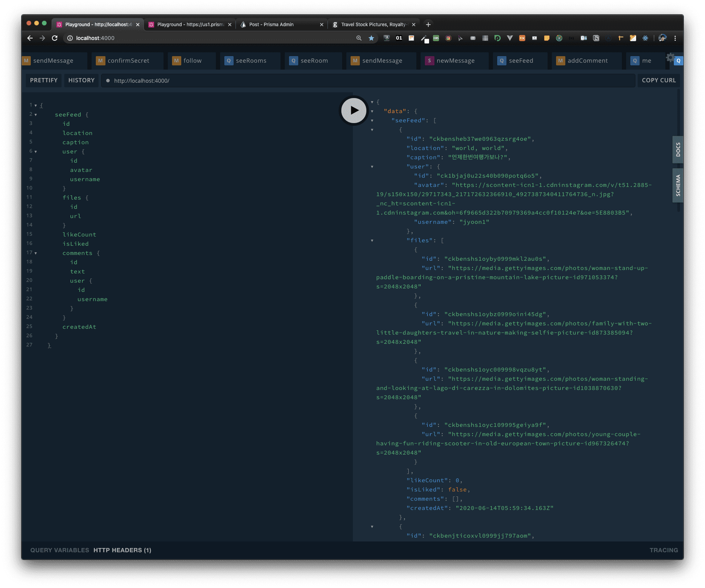Screen dimensions: 705x588
Task: Close the Post - Prisma Admin tab
Action: (321, 25)
